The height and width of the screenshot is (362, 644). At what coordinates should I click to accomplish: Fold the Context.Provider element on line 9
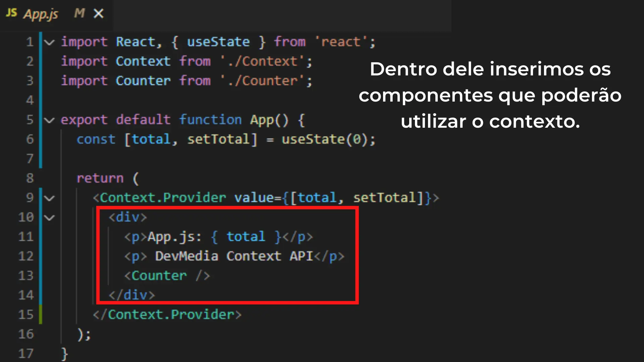tap(49, 198)
